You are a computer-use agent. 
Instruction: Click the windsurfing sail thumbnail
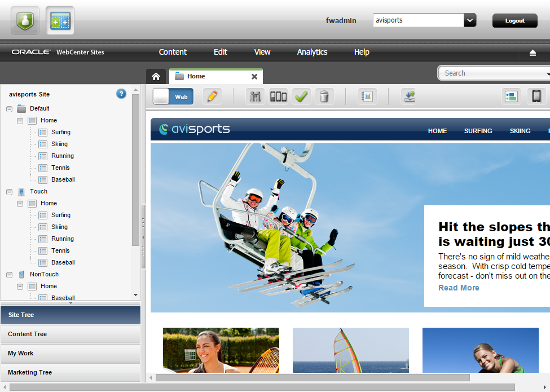click(x=351, y=350)
